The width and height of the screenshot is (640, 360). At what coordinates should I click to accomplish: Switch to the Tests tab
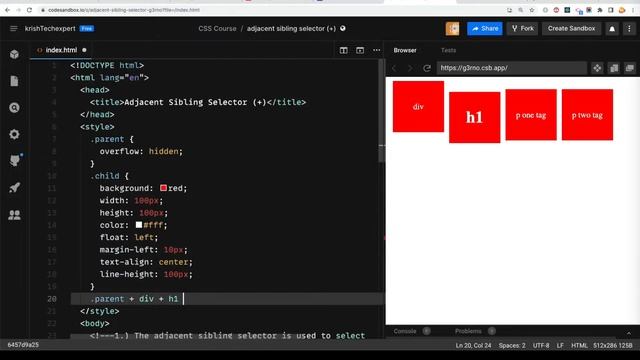448,50
